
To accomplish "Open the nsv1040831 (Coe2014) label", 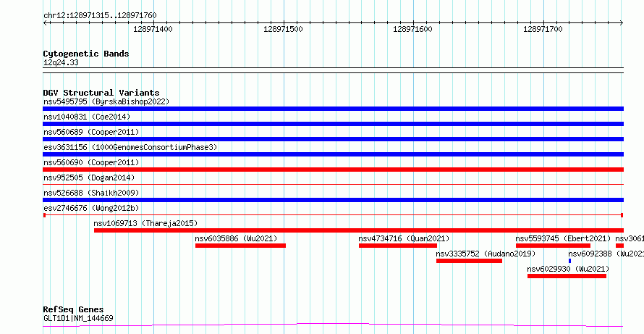I will click(x=87, y=117).
